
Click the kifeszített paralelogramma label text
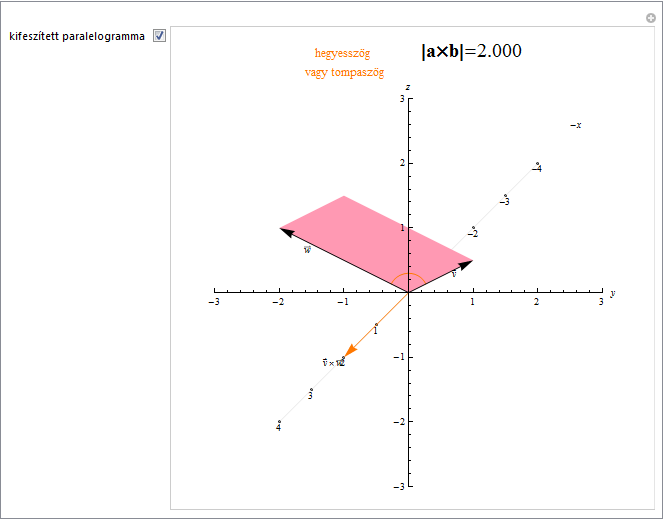tap(76, 36)
